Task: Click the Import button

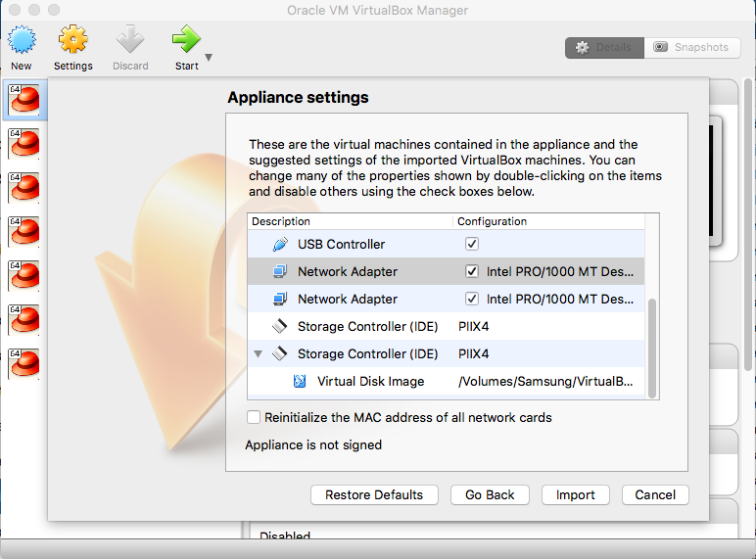Action: (575, 494)
